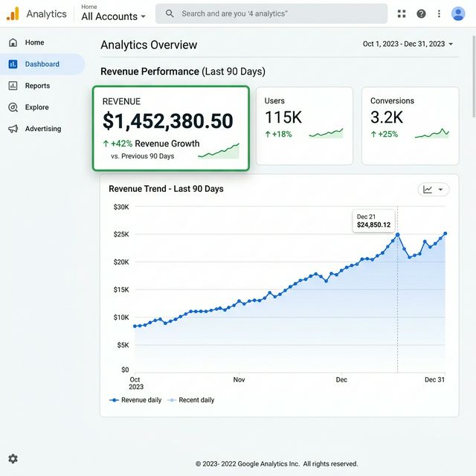The image size is (476, 476).
Task: Select the Conversions metric card
Action: [410, 125]
